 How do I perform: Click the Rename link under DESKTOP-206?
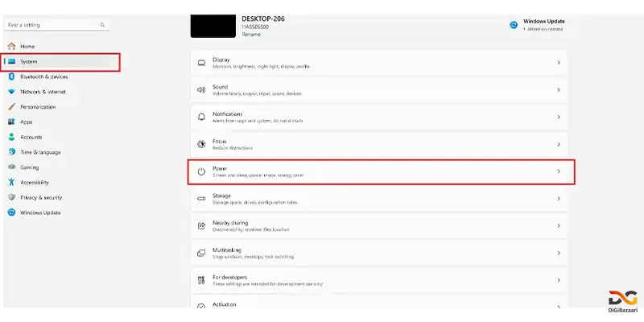point(251,34)
